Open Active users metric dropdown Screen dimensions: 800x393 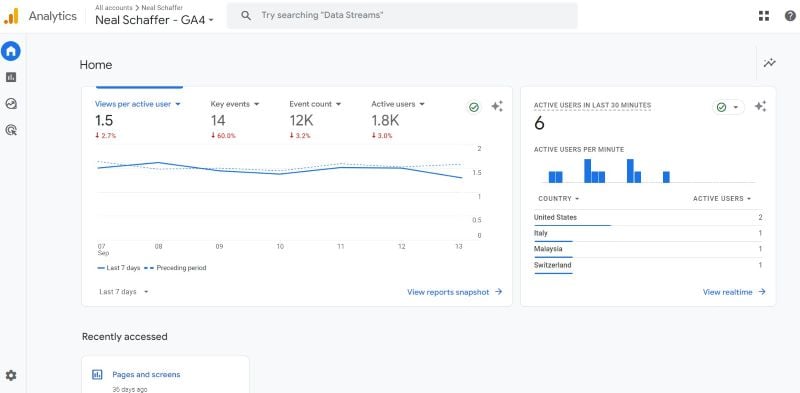pos(398,104)
